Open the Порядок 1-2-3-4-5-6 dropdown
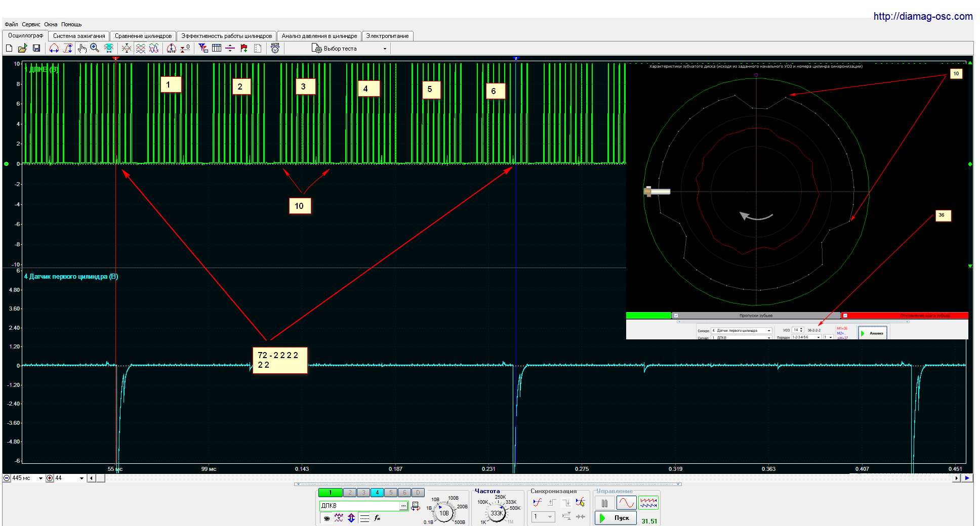This screenshot has height=526, width=980. 806,337
